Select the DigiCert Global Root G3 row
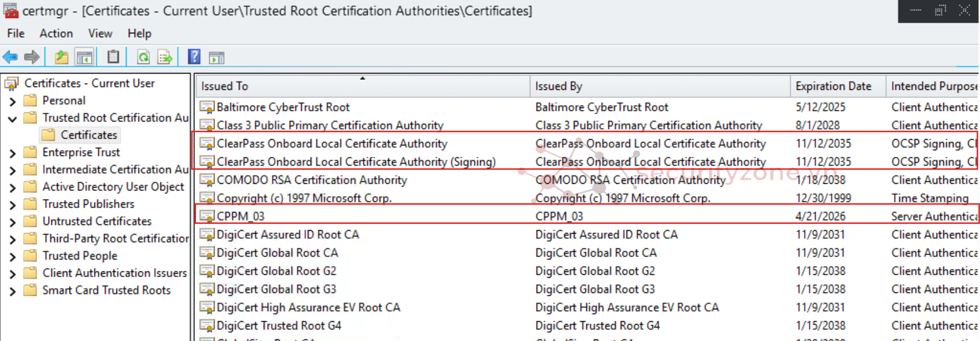Screen dimensions: 980x341 pos(587,290)
